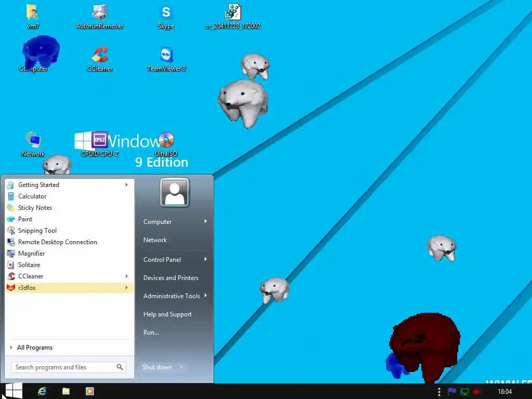Open the media player taskbar icon

[90, 391]
